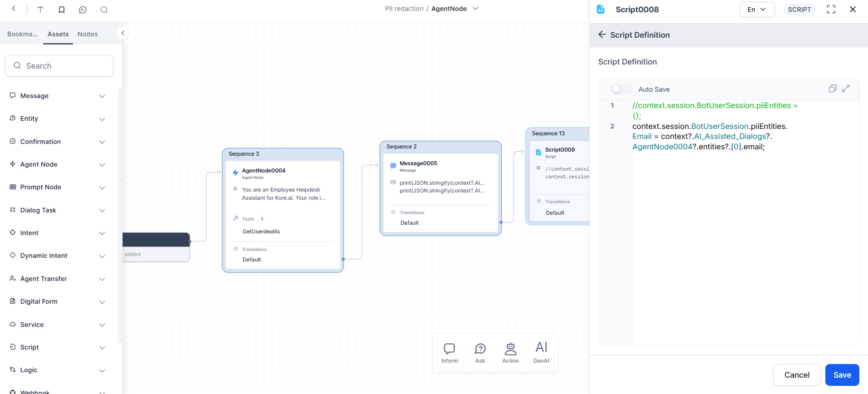This screenshot has height=394, width=868.
Task: Switch to the Nodes tab
Action: [x=88, y=34]
